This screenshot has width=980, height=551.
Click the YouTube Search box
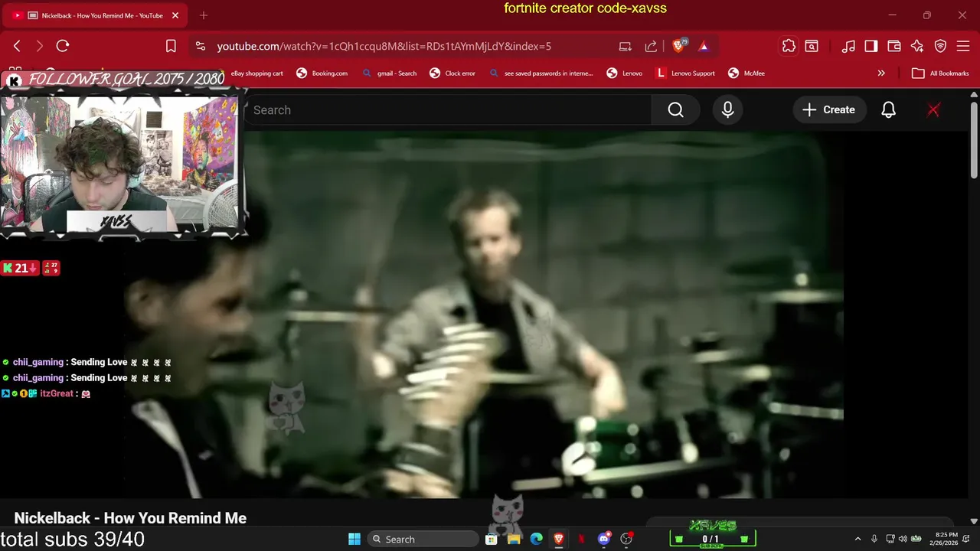pos(448,110)
